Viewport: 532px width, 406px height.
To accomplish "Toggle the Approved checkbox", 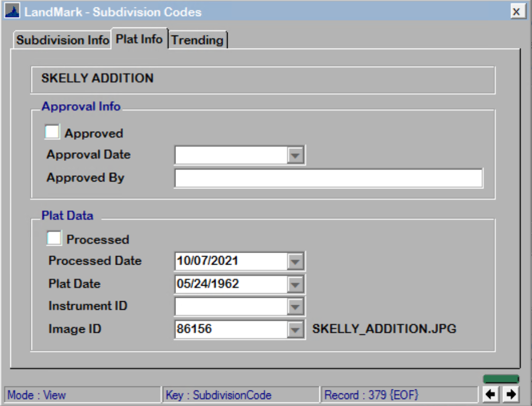I will (52, 132).
